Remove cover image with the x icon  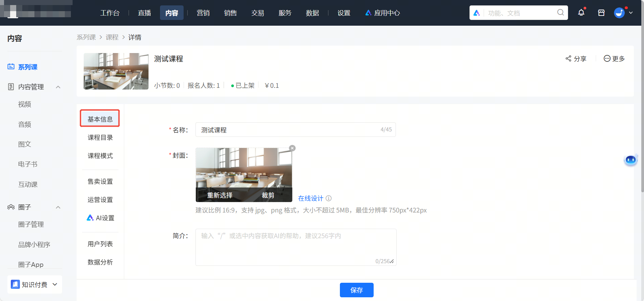coord(292,148)
